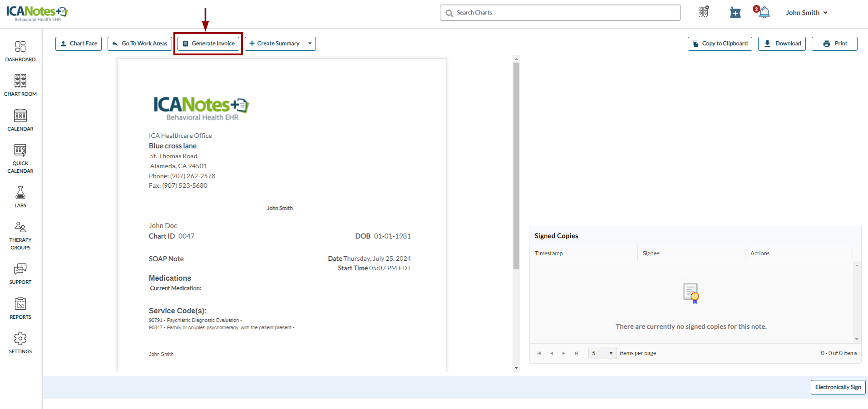The height and width of the screenshot is (409, 868).
Task: Open the Dashboard from the sidebar
Action: (x=20, y=52)
